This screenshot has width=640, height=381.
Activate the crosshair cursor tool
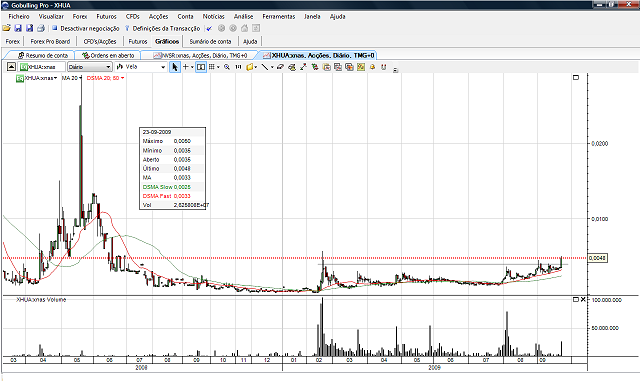(x=185, y=67)
